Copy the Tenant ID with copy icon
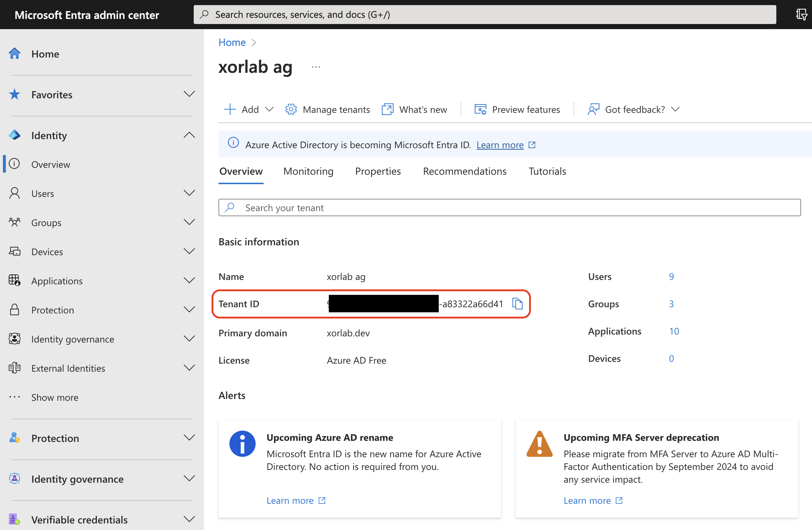The width and height of the screenshot is (812, 530). coord(517,304)
